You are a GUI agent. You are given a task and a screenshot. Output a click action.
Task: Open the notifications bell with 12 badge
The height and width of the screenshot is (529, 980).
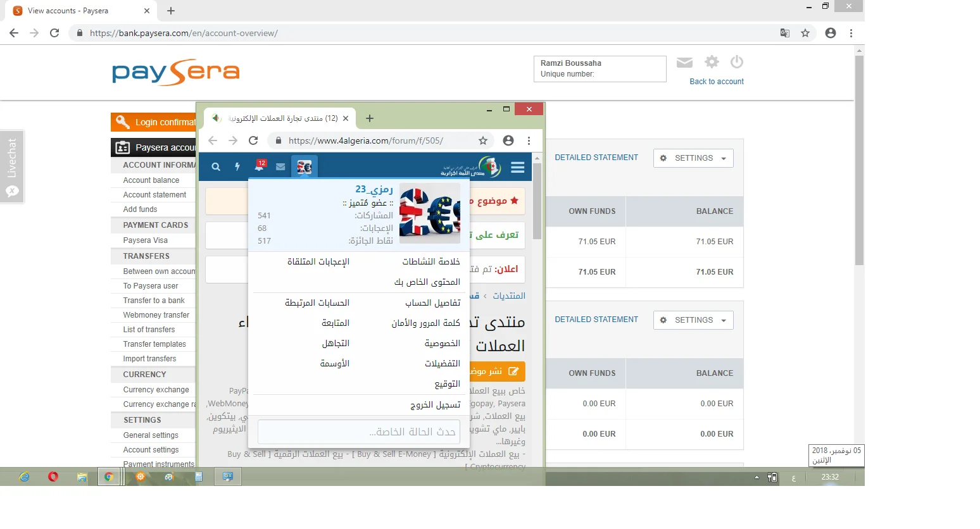tap(259, 167)
